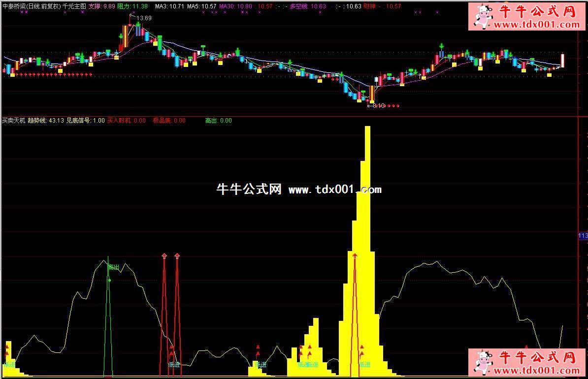The width and height of the screenshot is (588, 379).
Task: Click the leftmost 低进 buy label
Action: pos(9,364)
